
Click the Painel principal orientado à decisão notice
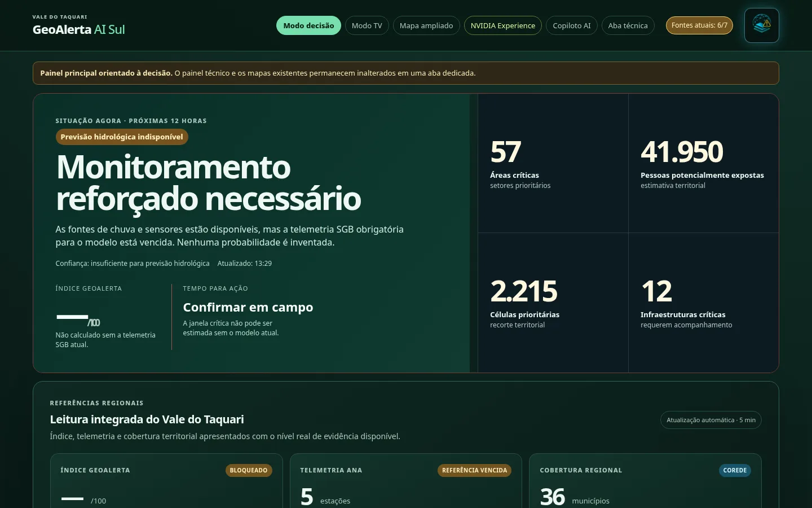pyautogui.click(x=406, y=73)
